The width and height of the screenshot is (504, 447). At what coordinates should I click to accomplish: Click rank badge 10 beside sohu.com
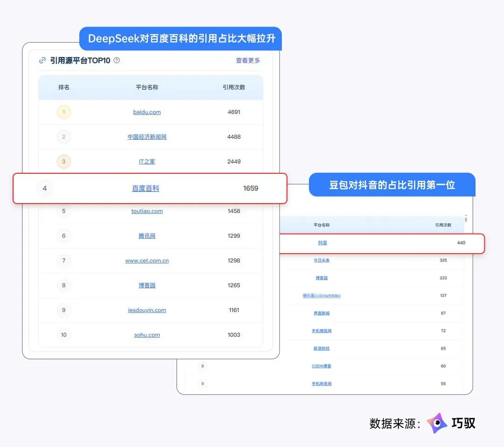pyautogui.click(x=63, y=335)
